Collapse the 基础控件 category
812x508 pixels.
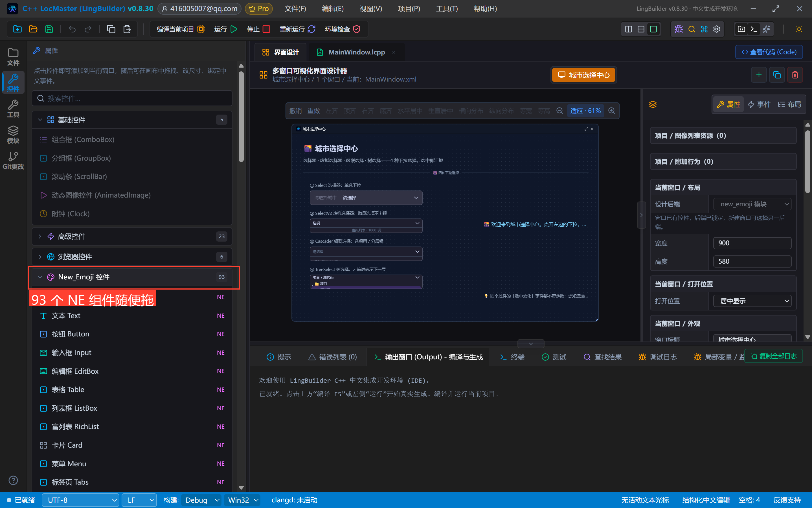(x=132, y=120)
